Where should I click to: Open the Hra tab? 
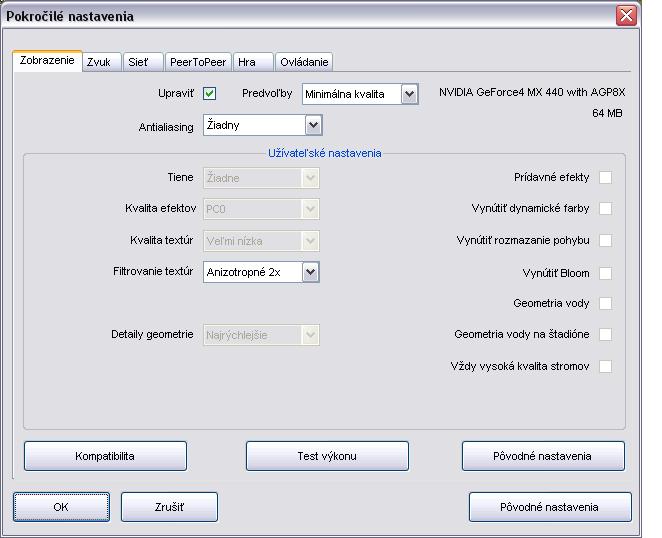[x=253, y=62]
